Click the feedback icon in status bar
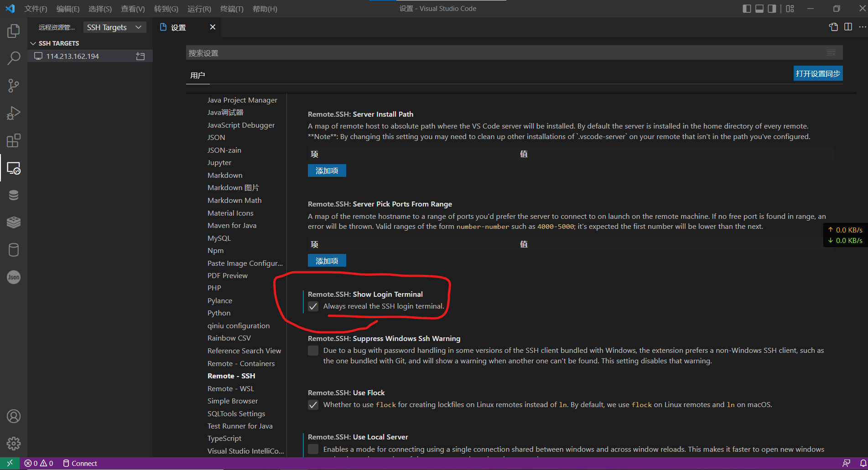This screenshot has height=470, width=868. 847,463
